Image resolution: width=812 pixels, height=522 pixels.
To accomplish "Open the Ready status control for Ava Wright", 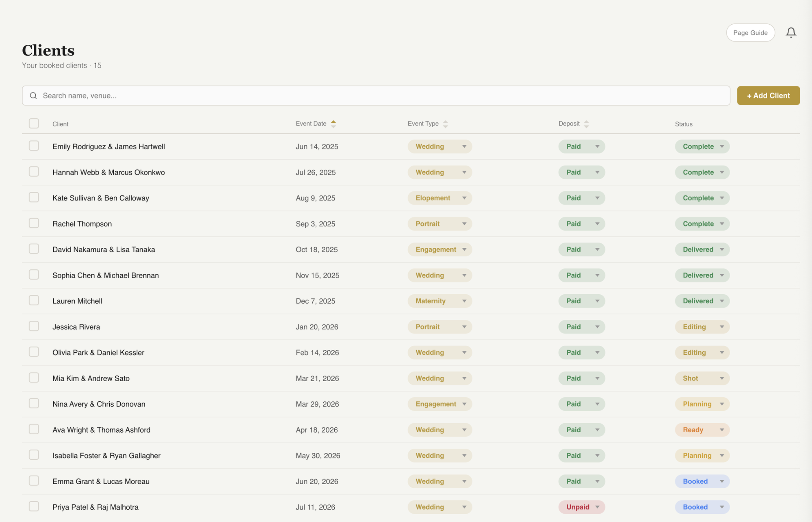I will (702, 429).
